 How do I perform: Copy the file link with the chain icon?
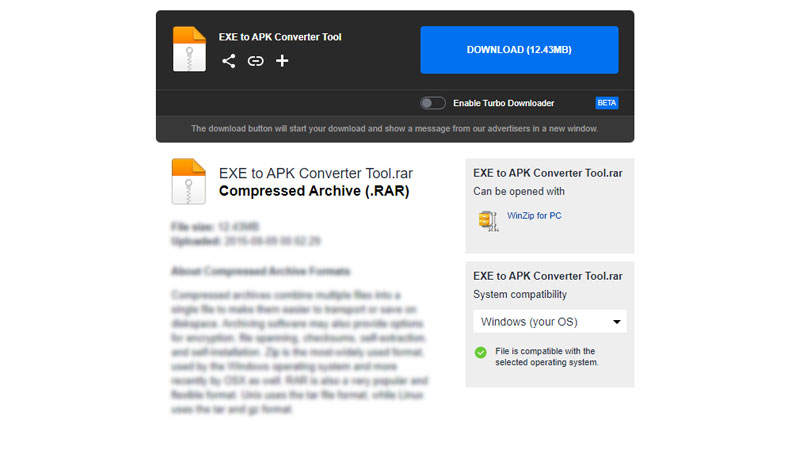click(x=256, y=61)
